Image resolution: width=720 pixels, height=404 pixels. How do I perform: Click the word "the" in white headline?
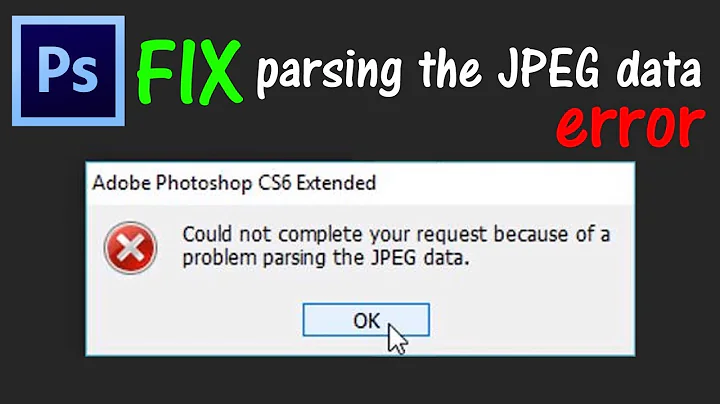[x=450, y=68]
